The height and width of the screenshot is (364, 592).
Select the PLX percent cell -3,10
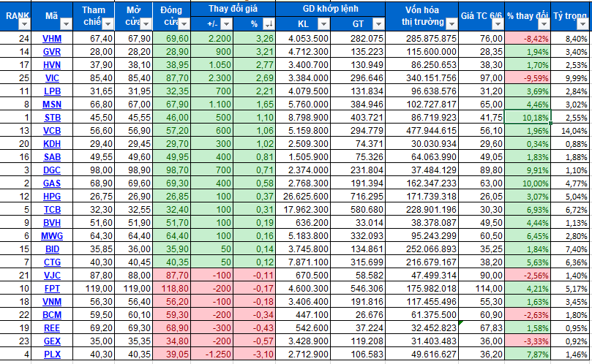(x=255, y=354)
